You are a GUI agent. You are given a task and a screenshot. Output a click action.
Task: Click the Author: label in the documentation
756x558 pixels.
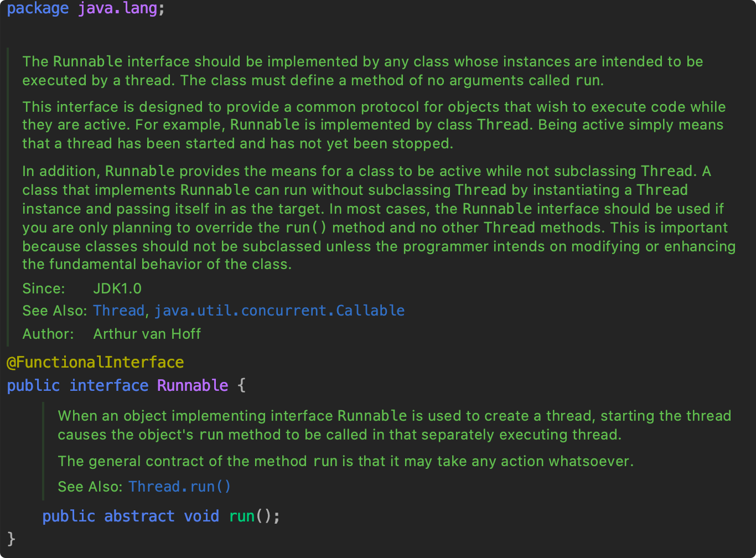(48, 334)
